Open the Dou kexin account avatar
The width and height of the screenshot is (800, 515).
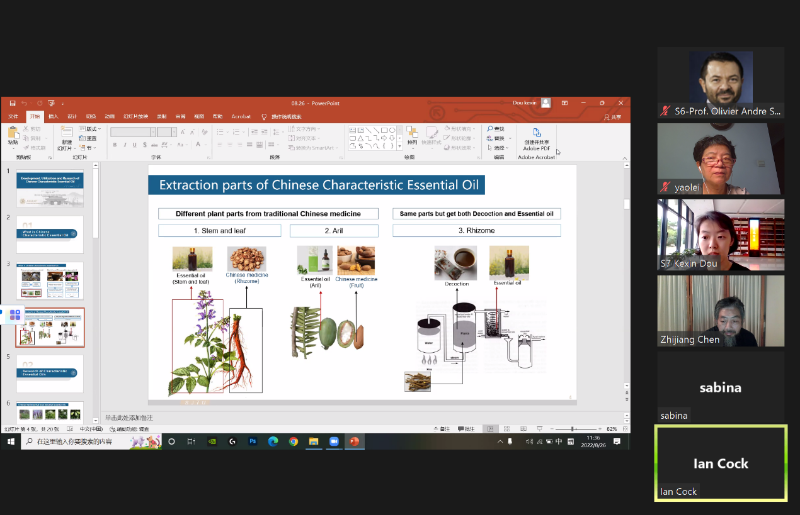[546, 103]
